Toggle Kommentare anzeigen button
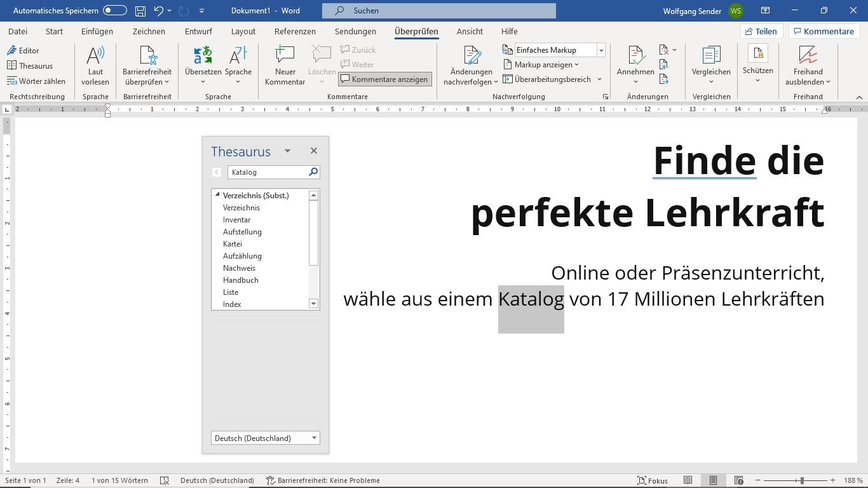Screen dimensions: 868x488 click(x=385, y=79)
